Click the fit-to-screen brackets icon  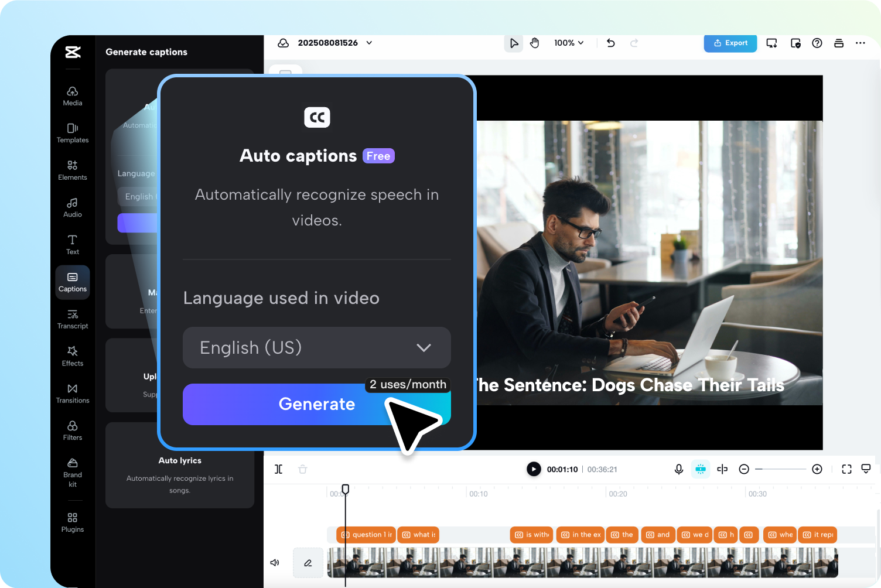(x=846, y=469)
